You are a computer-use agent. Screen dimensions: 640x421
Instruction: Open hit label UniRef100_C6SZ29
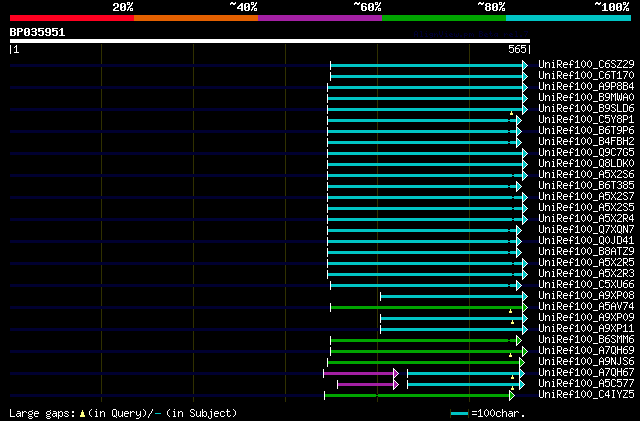(586, 65)
